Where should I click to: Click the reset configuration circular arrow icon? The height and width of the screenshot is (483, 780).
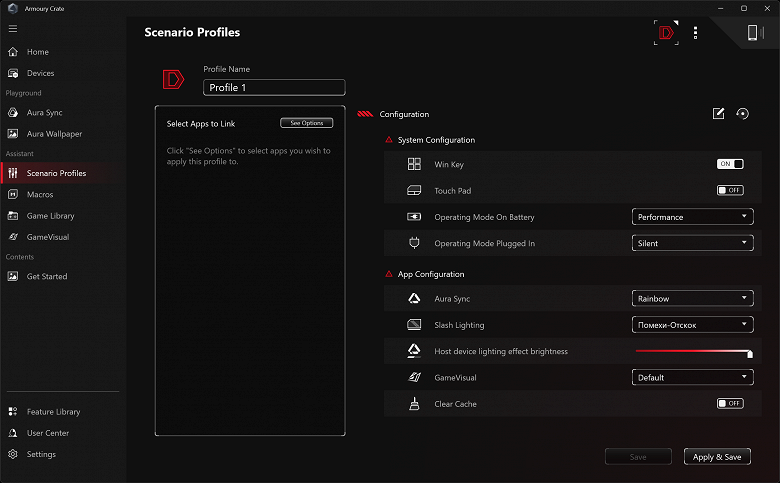tap(742, 114)
